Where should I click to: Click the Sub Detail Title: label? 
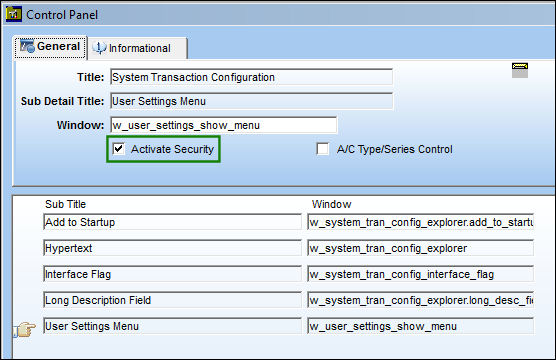click(63, 101)
